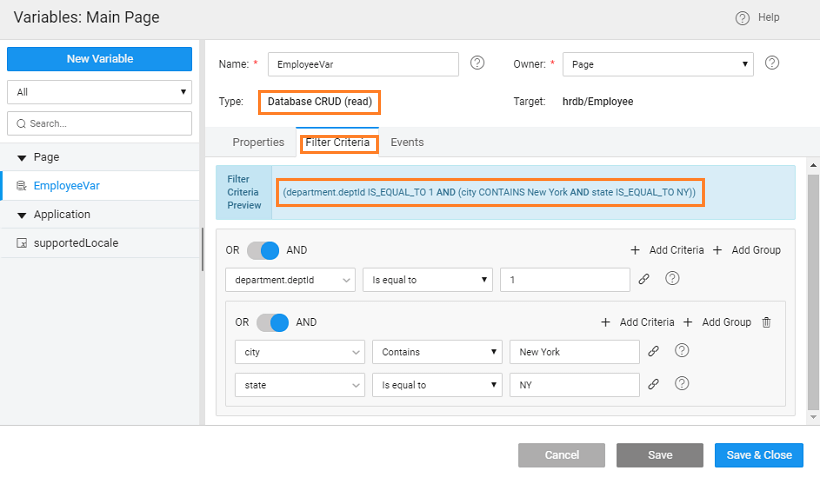
Task: Select supportedLocale variable in the list
Action: click(x=71, y=243)
